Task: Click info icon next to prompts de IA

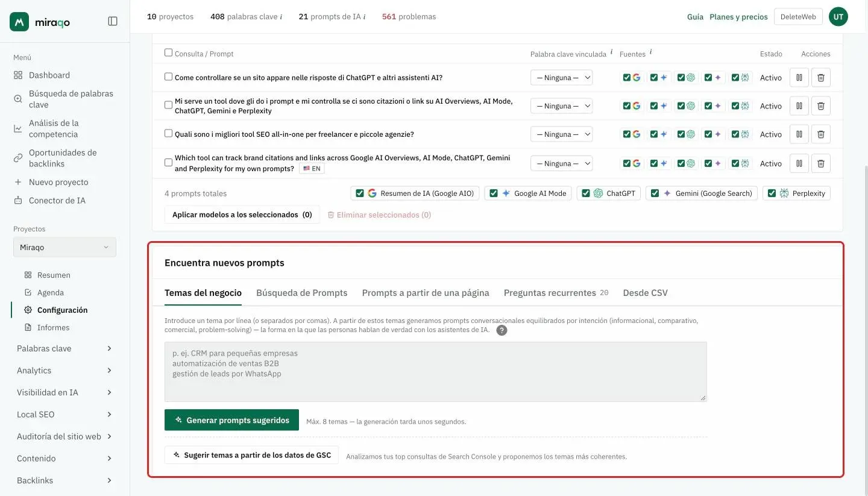Action: coord(365,17)
